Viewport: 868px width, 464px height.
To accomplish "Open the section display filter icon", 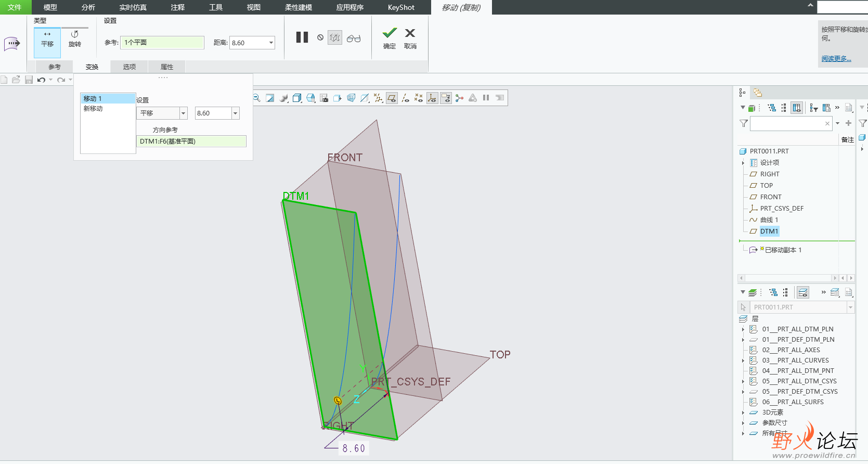I will tap(365, 98).
